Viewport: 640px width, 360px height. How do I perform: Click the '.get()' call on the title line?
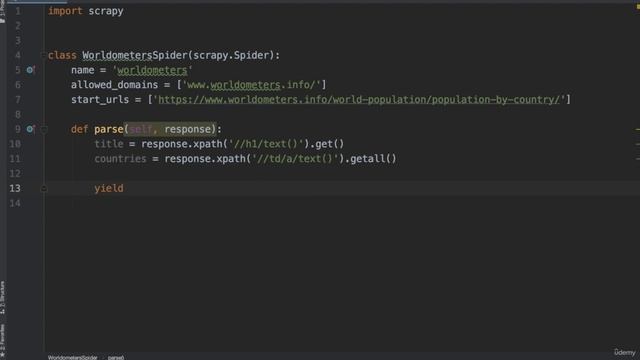pyautogui.click(x=327, y=144)
